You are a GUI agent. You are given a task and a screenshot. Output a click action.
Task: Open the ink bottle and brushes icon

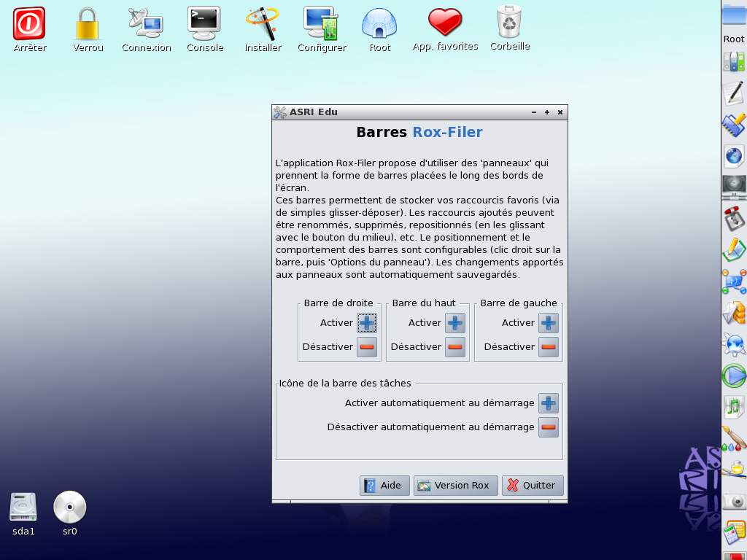[734, 470]
